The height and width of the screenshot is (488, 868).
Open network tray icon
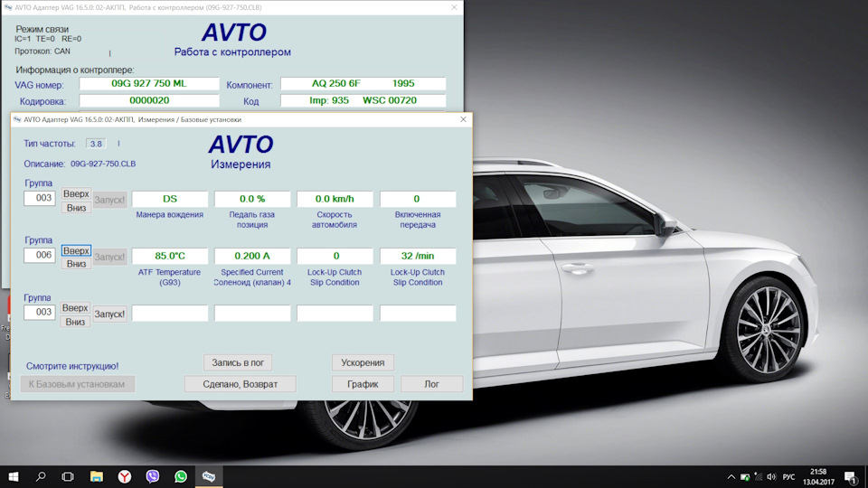coord(758,477)
